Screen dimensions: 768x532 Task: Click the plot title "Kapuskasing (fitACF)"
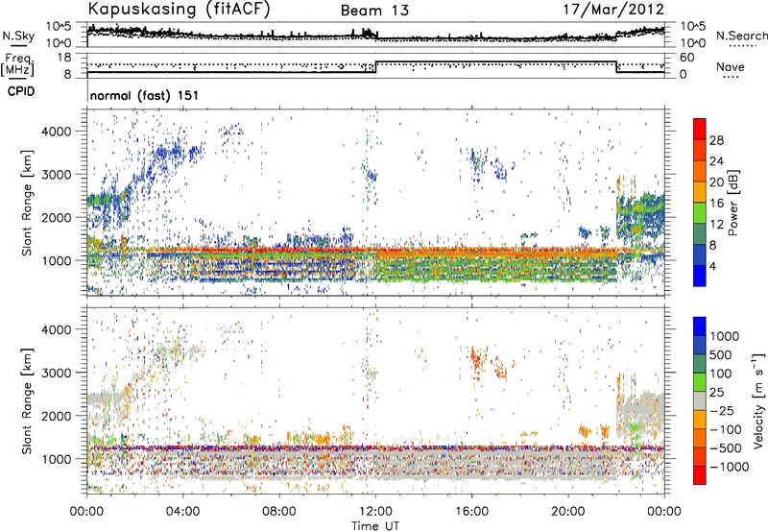pos(179,9)
